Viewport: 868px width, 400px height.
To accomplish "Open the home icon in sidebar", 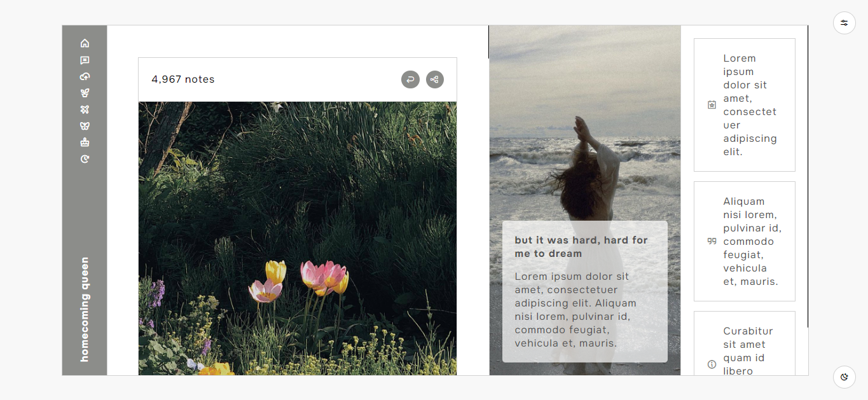I will (x=85, y=43).
